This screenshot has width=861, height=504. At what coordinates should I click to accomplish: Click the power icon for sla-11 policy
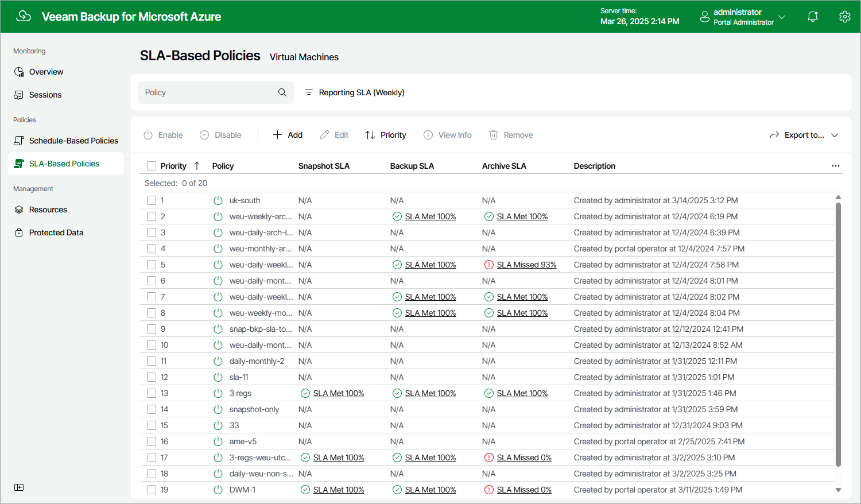(x=218, y=377)
